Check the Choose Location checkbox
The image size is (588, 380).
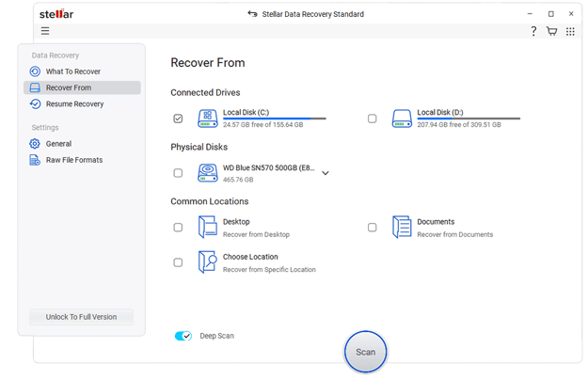[178, 262]
